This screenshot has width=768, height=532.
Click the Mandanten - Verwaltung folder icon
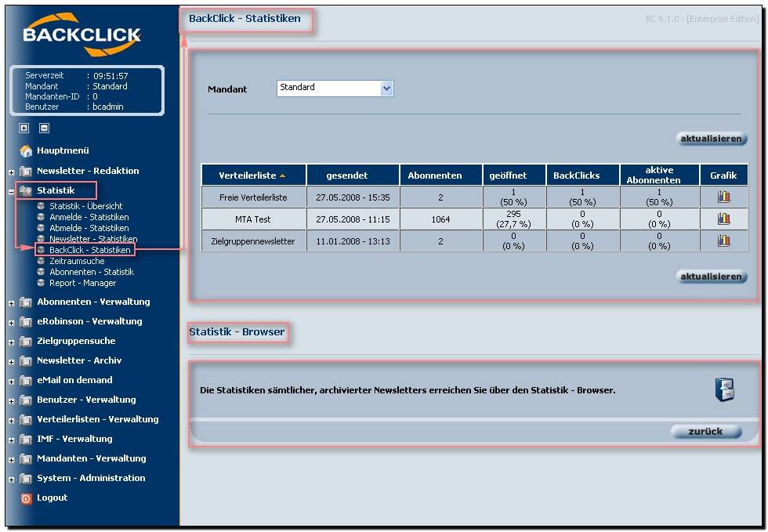(25, 458)
